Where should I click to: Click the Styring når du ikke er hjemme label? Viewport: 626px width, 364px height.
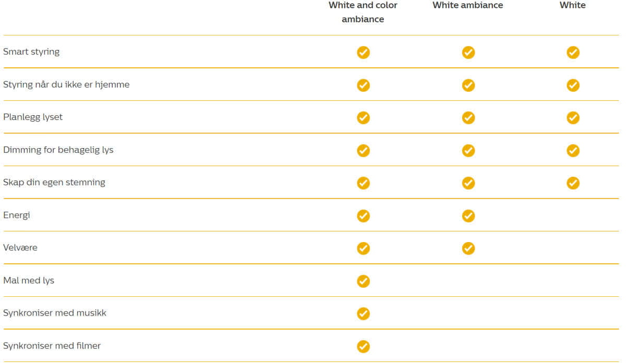click(66, 84)
